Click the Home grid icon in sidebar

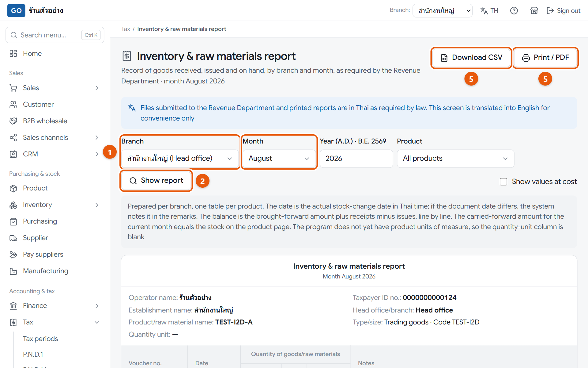(x=13, y=53)
